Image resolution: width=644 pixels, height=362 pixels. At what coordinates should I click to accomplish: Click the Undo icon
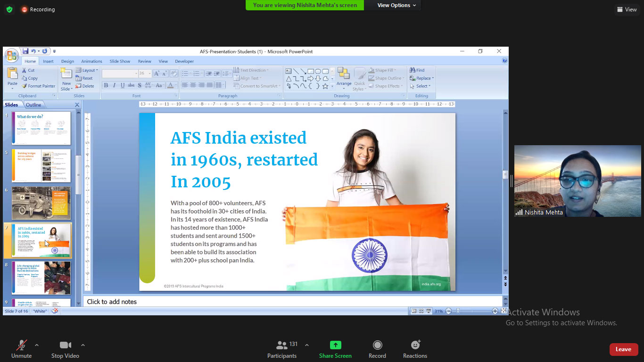(33, 51)
